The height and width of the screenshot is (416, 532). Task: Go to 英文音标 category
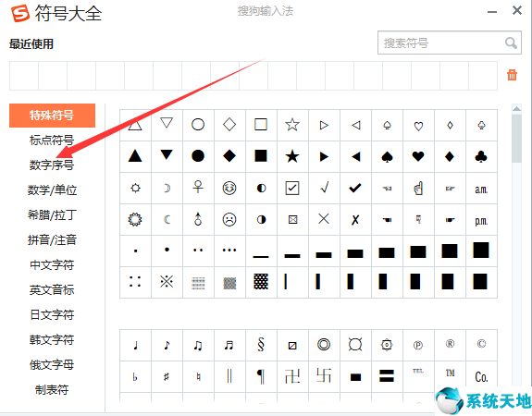(52, 290)
